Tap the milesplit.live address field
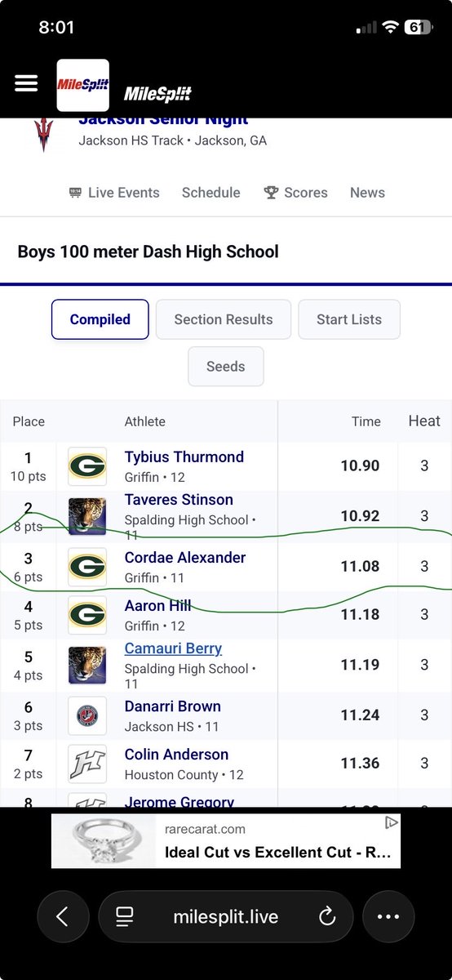Image resolution: width=452 pixels, height=980 pixels. [225, 917]
